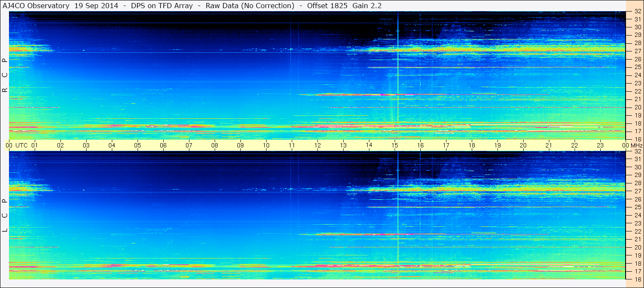Click the 'Gain 2.2' header value
This screenshot has width=644, height=288.
(367, 6)
